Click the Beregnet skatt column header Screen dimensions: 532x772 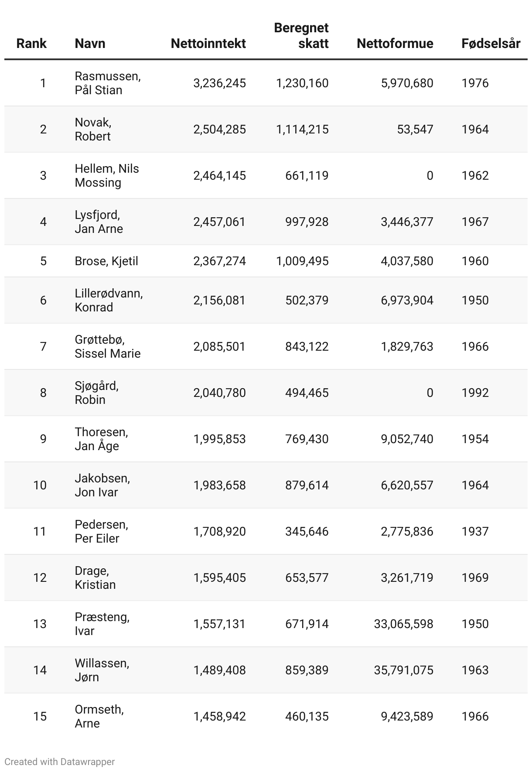click(x=301, y=35)
